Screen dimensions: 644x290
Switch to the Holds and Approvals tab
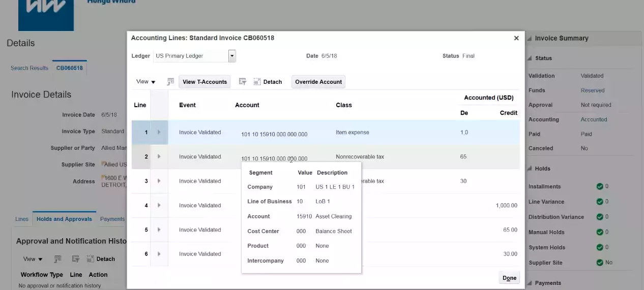64,219
